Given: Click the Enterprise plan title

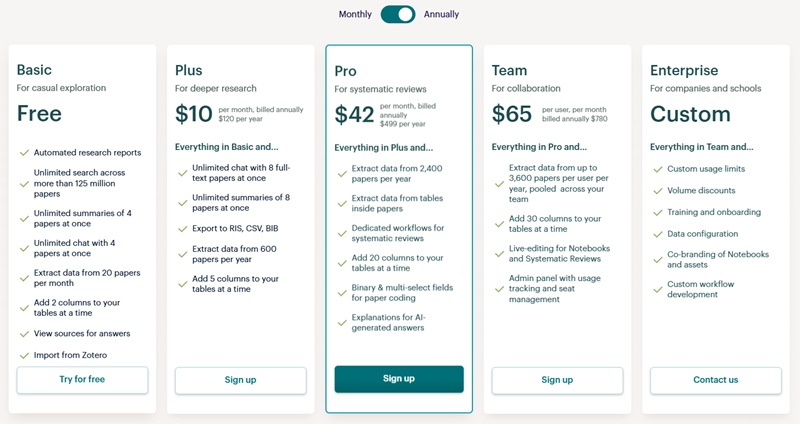Looking at the screenshot, I should coord(684,70).
